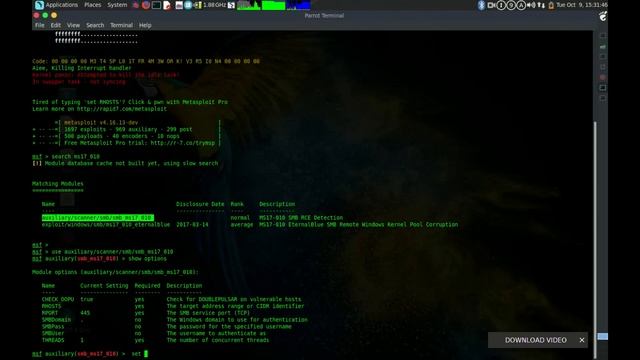
Task: Click the r-7.co/trymsp trial URL
Action: [x=182, y=143]
